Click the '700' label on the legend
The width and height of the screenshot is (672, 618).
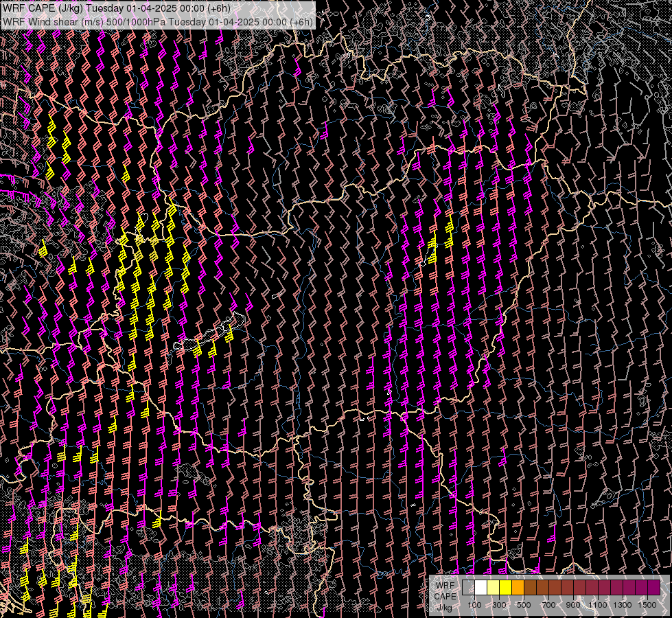tap(548, 605)
